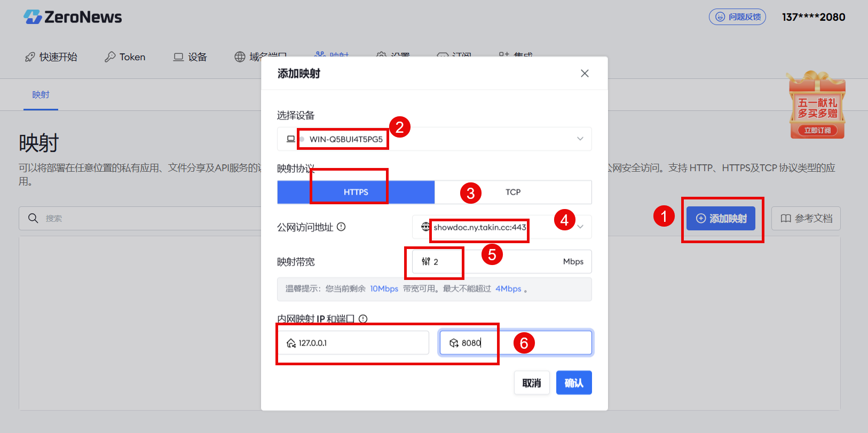Screen dimensions: 868x433
Task: Open the 快速开始 menu item
Action: click(51, 57)
